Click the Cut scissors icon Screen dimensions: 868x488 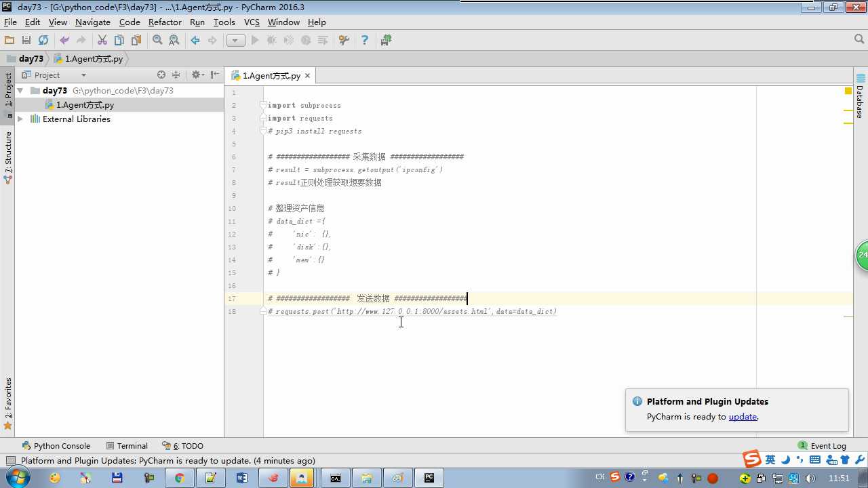102,41
